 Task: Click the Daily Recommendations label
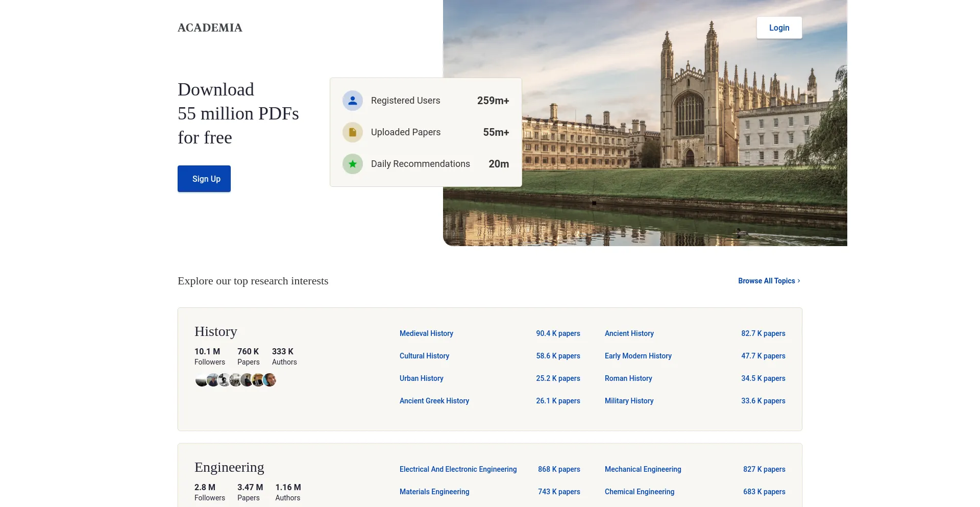(x=421, y=164)
